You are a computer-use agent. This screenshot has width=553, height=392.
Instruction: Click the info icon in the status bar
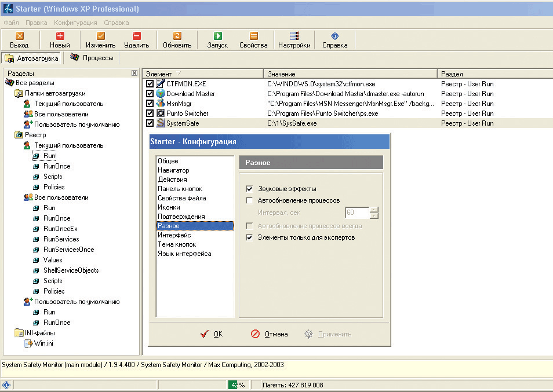(x=6, y=385)
